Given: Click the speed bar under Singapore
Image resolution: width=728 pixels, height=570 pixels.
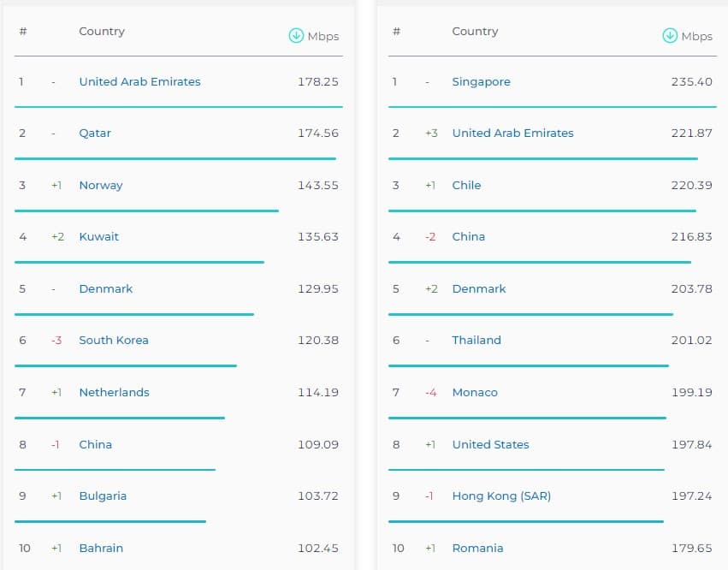Looking at the screenshot, I should [552, 107].
